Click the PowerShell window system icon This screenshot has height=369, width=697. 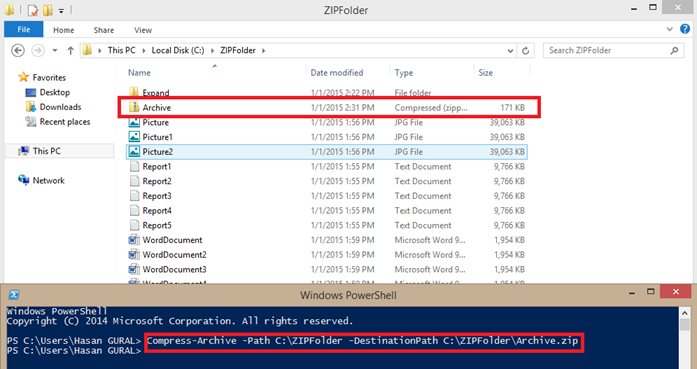pyautogui.click(x=14, y=295)
